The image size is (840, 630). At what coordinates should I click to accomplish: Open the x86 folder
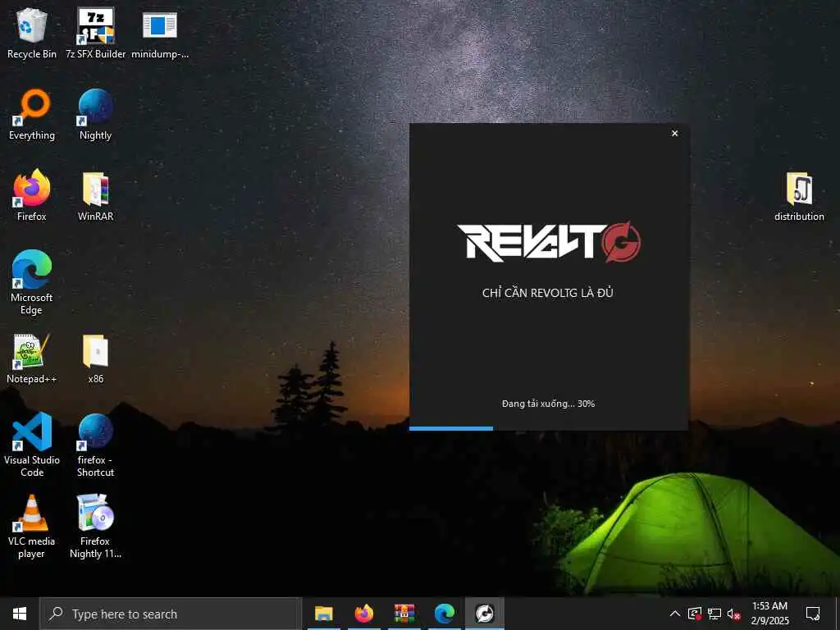click(95, 358)
